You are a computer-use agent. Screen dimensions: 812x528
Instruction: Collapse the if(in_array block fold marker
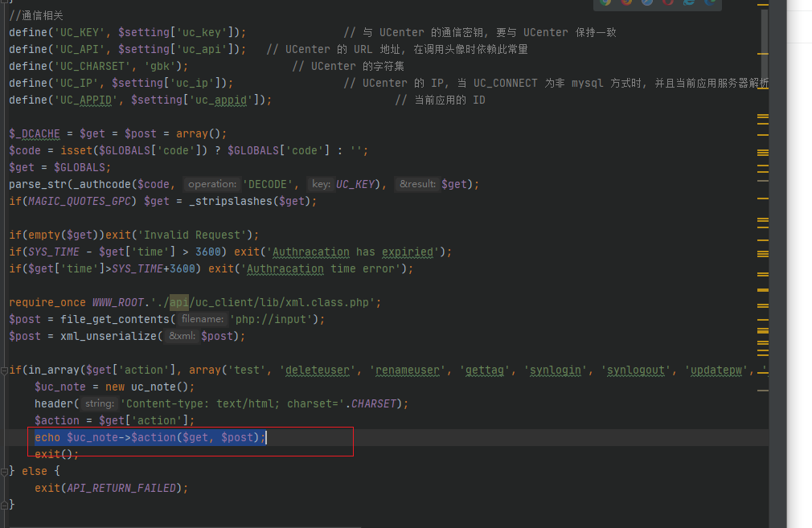click(x=4, y=370)
